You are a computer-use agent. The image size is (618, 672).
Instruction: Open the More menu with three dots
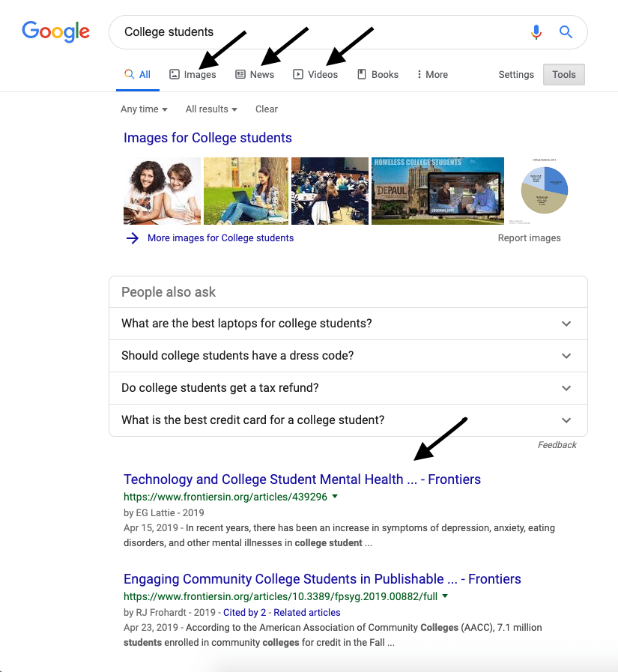[432, 75]
